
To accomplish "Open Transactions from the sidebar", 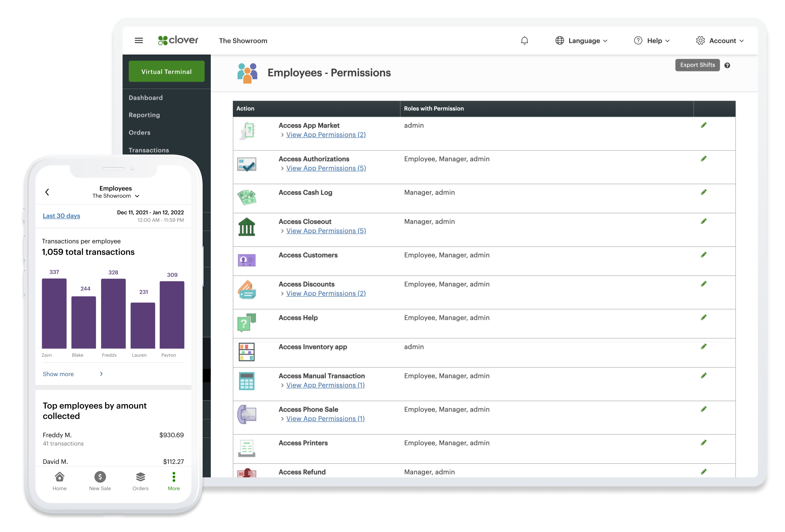I will point(149,150).
